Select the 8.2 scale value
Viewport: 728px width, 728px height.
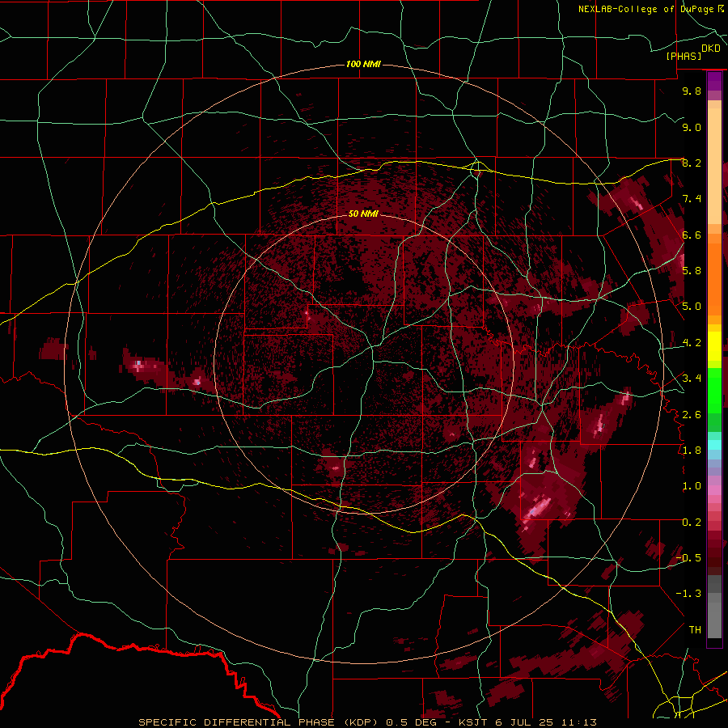pyautogui.click(x=692, y=163)
